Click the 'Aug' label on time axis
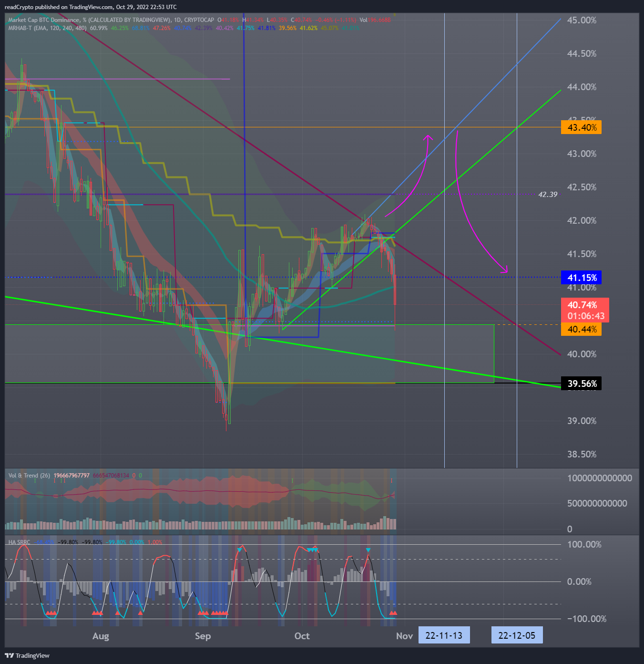Image resolution: width=644 pixels, height=664 pixels. (101, 636)
